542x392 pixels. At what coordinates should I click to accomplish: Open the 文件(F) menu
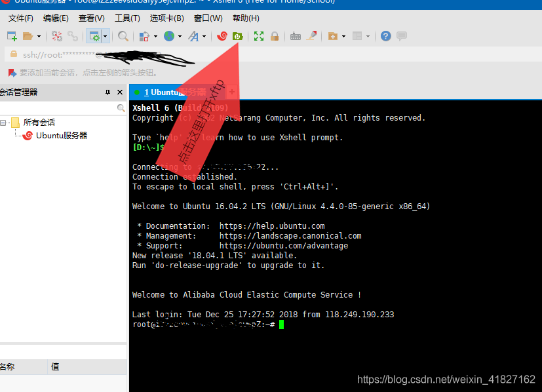pyautogui.click(x=21, y=18)
